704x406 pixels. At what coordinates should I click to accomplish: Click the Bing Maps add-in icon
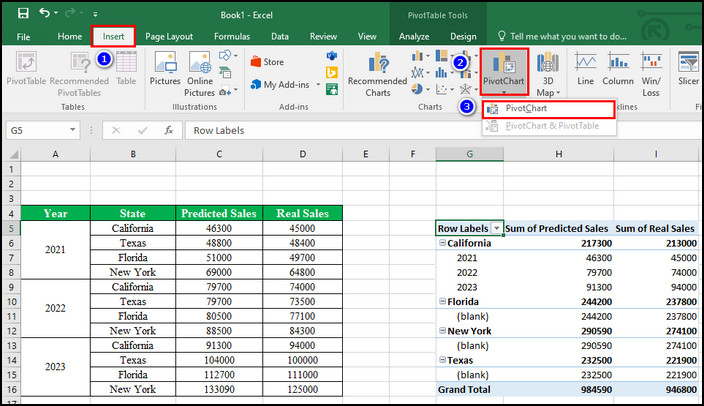coord(332,72)
